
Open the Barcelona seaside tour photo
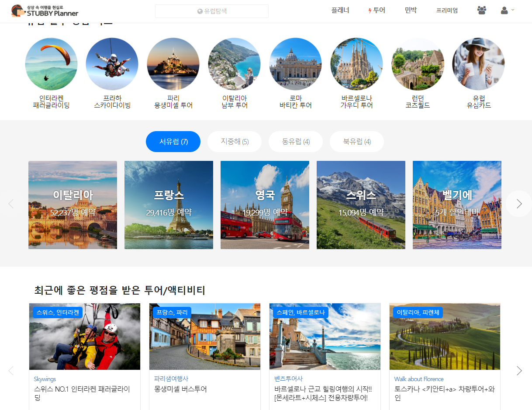pos(325,337)
